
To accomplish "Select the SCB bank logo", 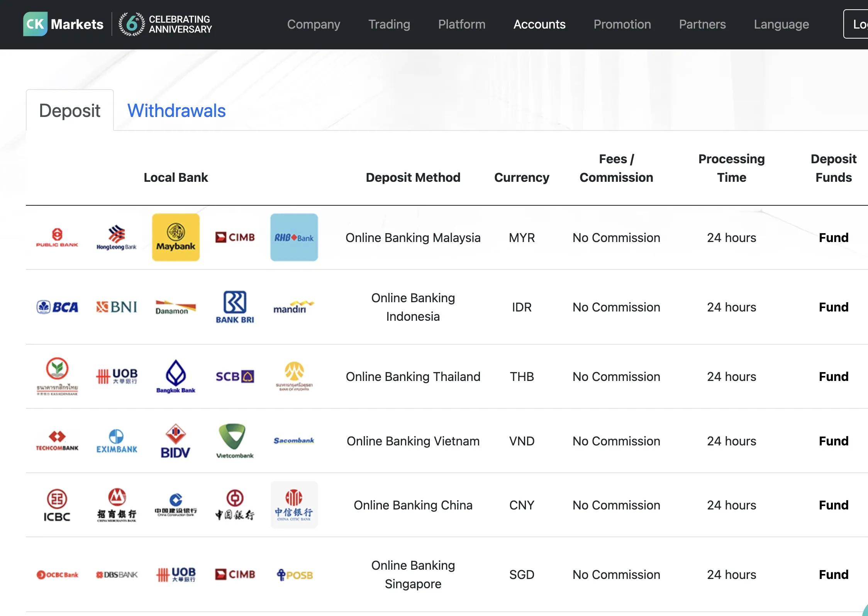I will [235, 376].
